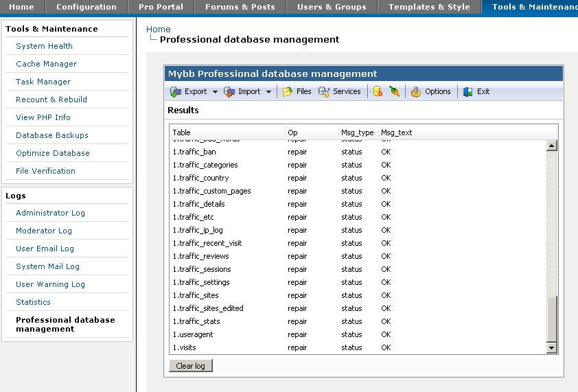Image resolution: width=578 pixels, height=392 pixels.
Task: Open Cache Manager in sidebar
Action: 46,64
